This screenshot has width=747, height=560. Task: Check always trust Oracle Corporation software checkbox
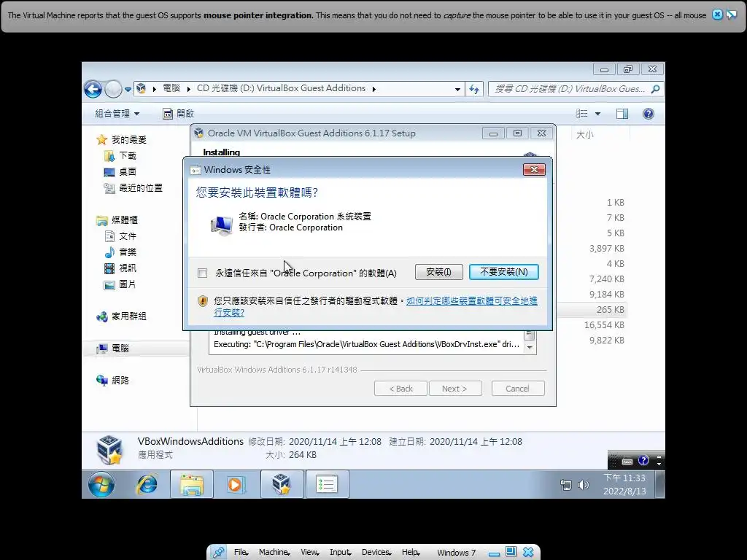203,273
